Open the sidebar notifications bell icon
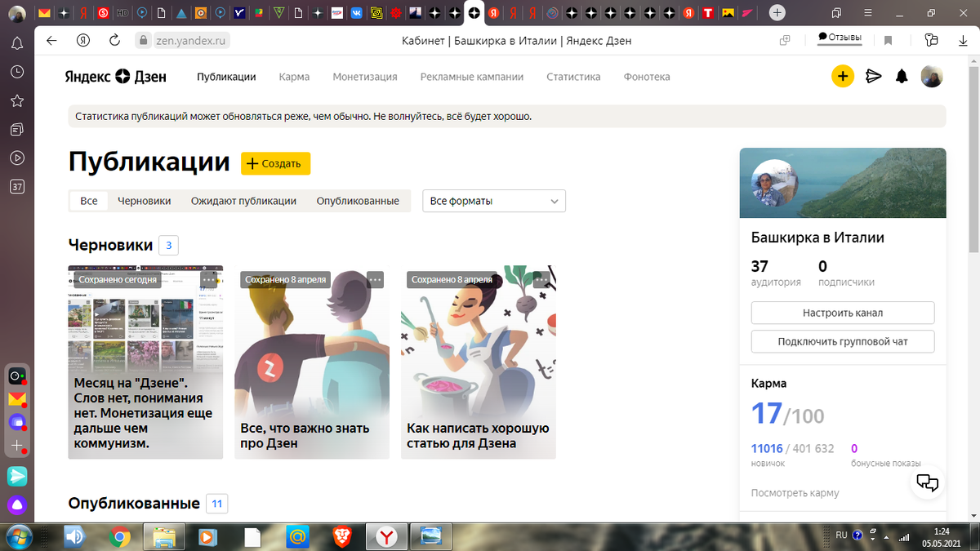 click(x=17, y=44)
